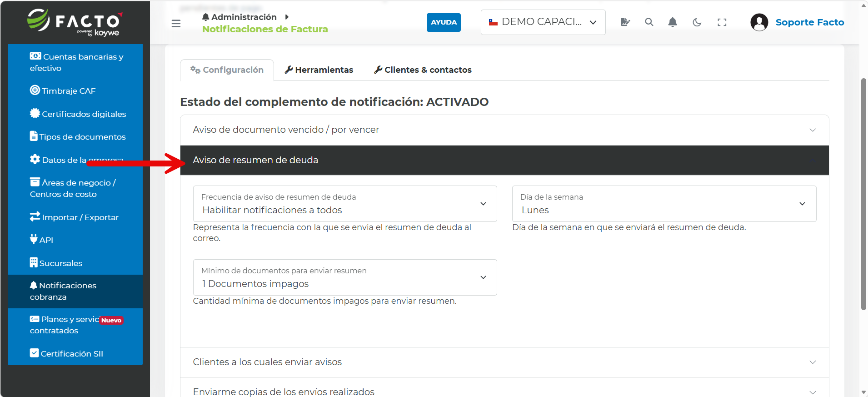
Task: Expand Clientes a los cuales enviar avisos
Action: [x=504, y=362]
